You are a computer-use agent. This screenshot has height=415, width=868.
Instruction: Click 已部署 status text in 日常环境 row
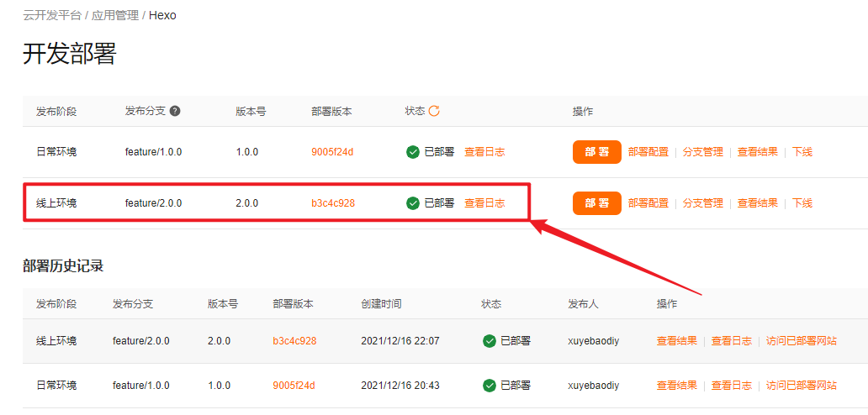pos(440,152)
